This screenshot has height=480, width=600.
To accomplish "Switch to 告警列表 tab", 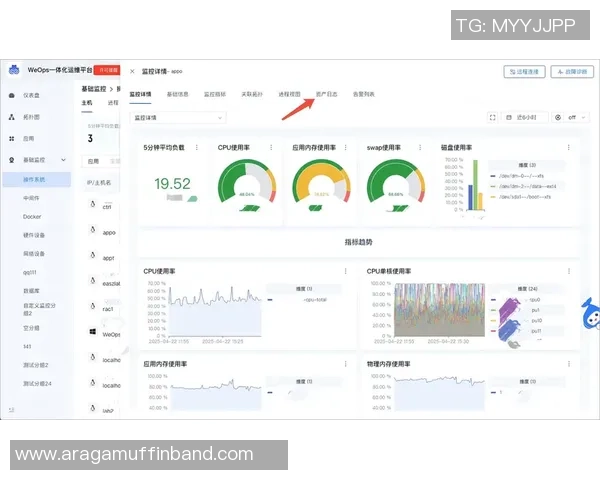I will pyautogui.click(x=364, y=94).
